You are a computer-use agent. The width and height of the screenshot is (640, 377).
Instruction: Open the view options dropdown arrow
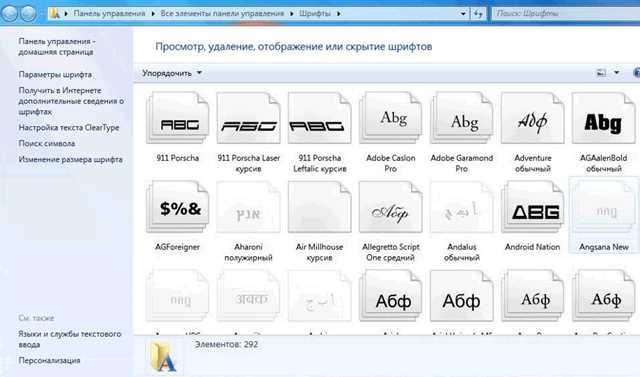(616, 73)
